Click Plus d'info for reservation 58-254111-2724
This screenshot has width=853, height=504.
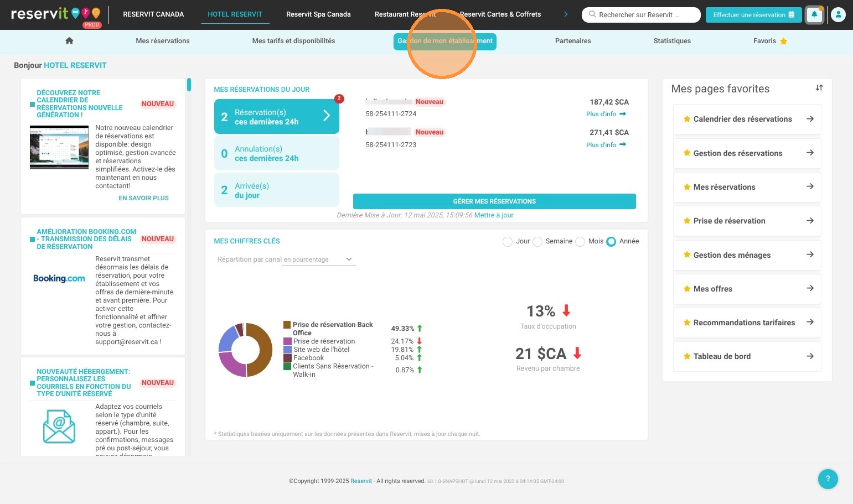606,114
